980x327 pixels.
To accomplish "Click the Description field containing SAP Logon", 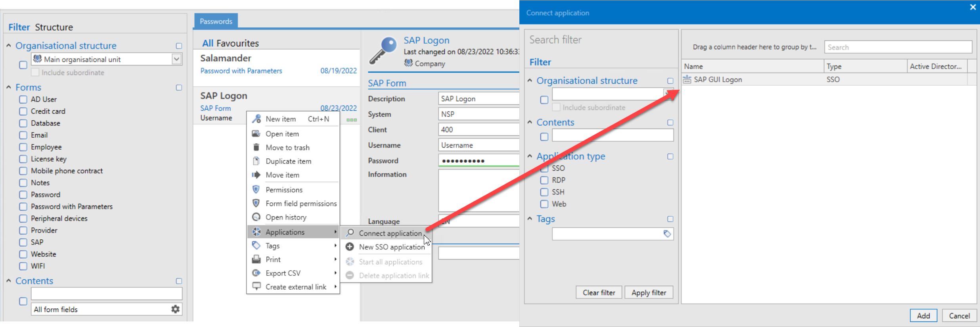I will point(479,98).
